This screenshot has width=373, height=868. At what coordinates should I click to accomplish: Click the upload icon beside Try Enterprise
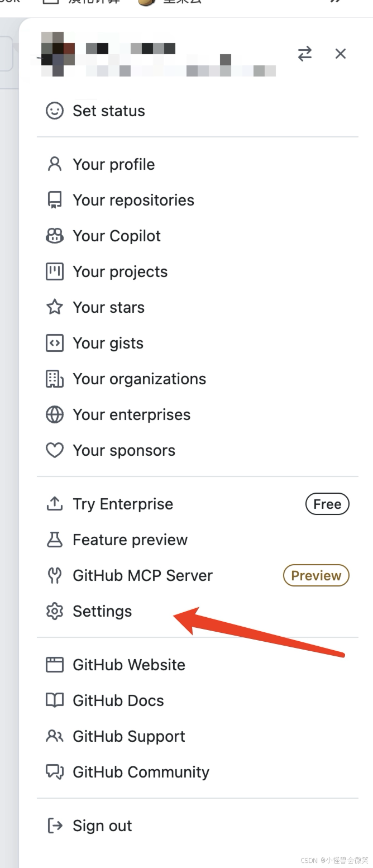click(x=54, y=504)
